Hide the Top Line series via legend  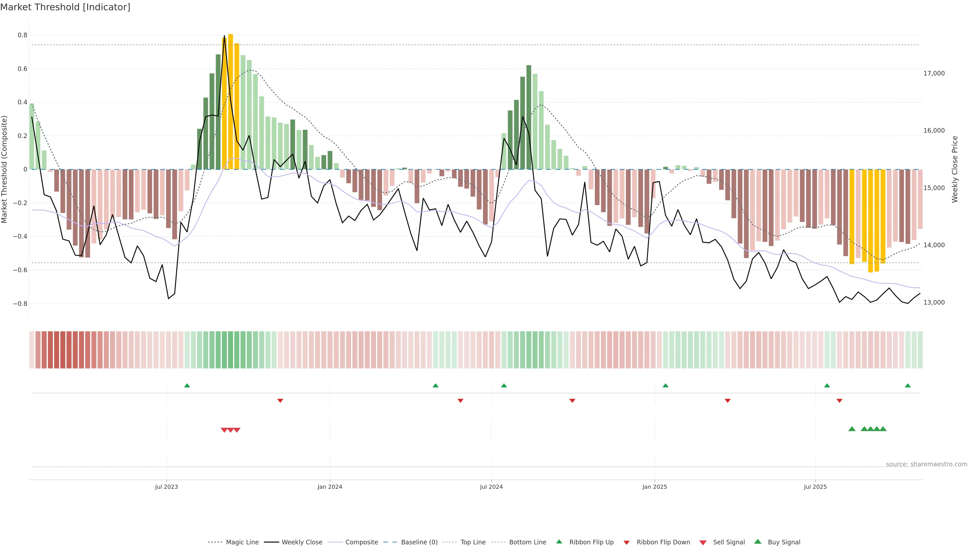473,542
